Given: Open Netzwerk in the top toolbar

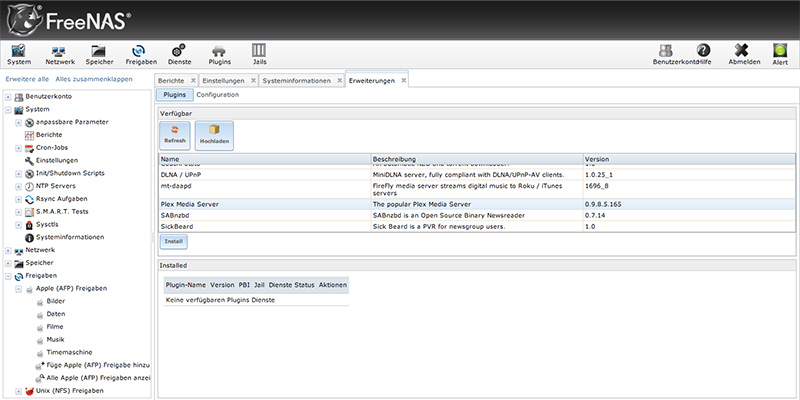Looking at the screenshot, I should (x=60, y=55).
